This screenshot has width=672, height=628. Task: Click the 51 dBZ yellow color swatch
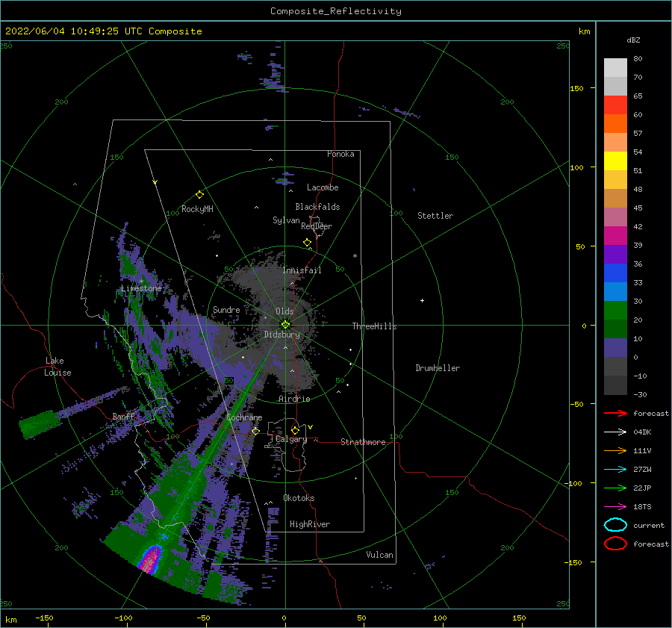pyautogui.click(x=615, y=161)
